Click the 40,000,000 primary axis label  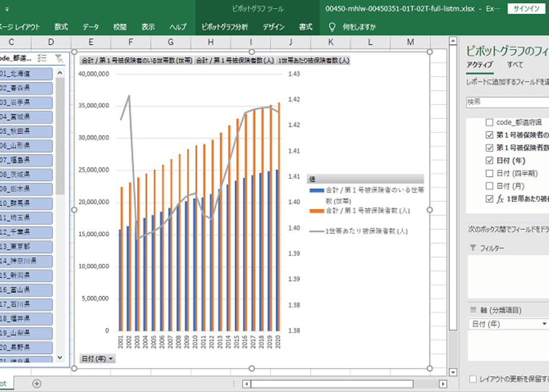[94, 74]
